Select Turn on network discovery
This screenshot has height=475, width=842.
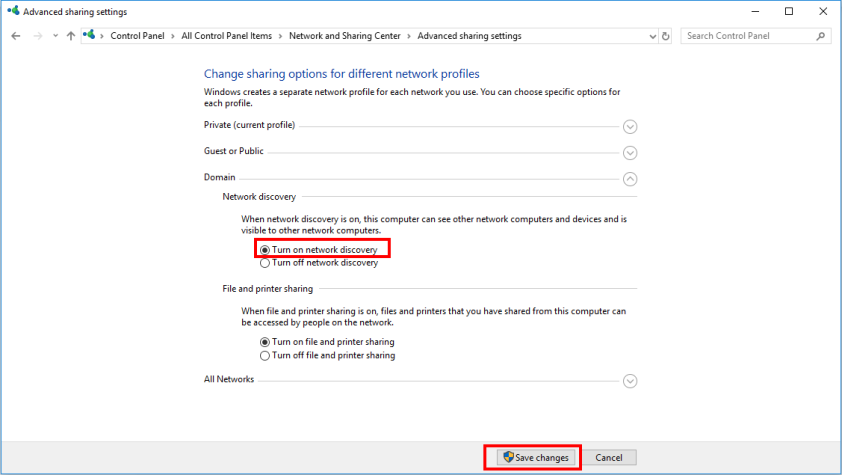pyautogui.click(x=265, y=250)
